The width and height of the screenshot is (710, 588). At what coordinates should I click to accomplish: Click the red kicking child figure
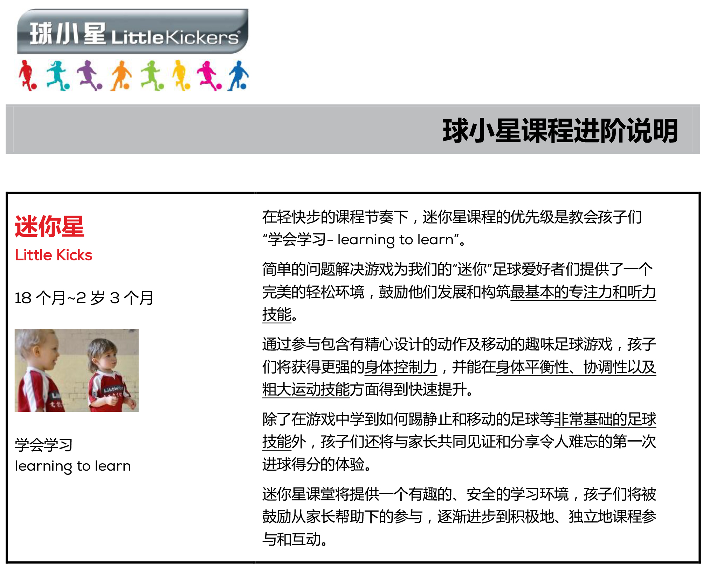pos(27,76)
